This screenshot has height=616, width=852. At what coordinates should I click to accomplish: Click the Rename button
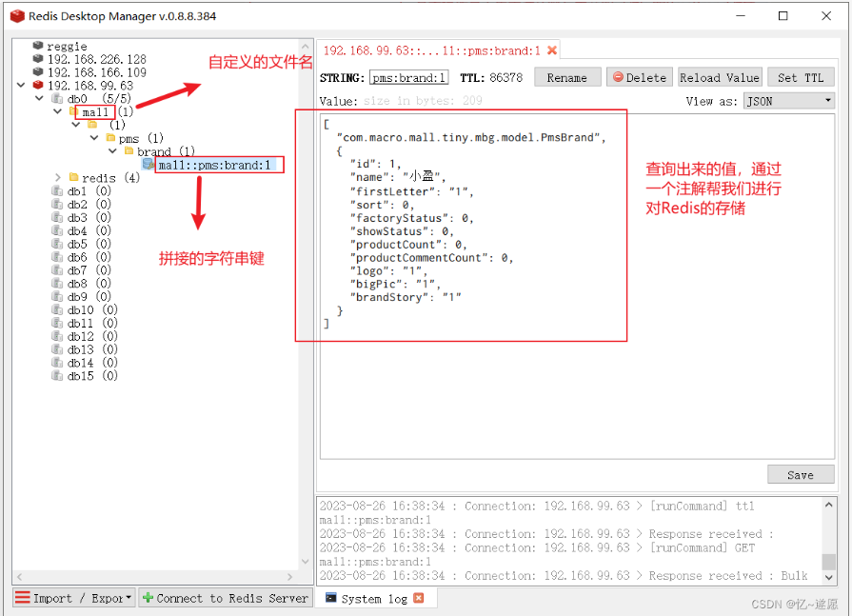click(x=567, y=77)
